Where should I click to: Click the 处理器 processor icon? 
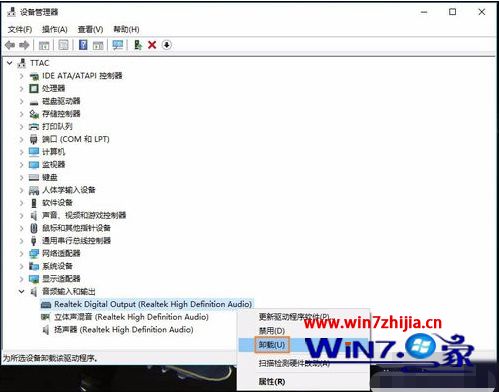point(34,88)
